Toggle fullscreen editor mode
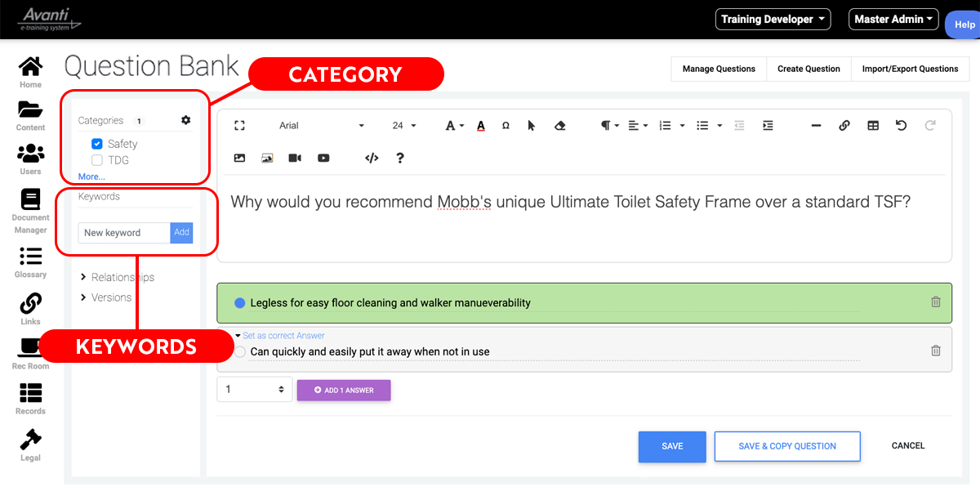The width and height of the screenshot is (980, 487). pos(239,125)
